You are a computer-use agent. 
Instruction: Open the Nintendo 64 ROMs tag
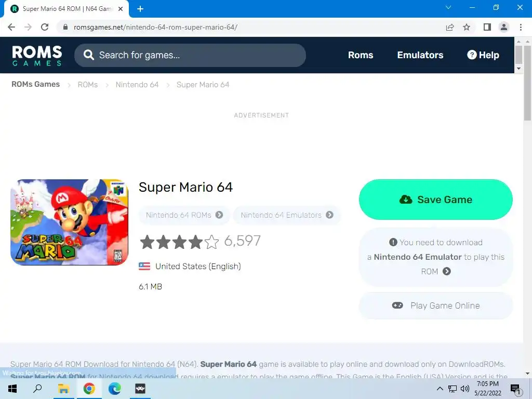[184, 215]
